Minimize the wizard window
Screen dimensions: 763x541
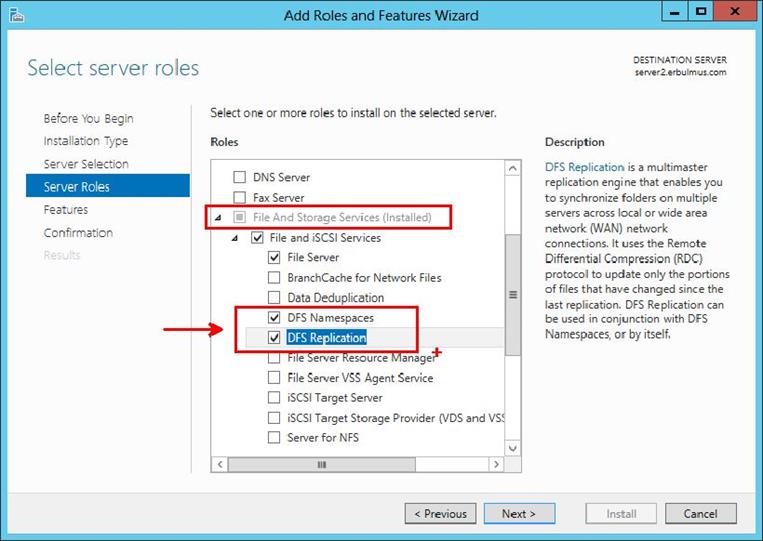pyautogui.click(x=674, y=12)
